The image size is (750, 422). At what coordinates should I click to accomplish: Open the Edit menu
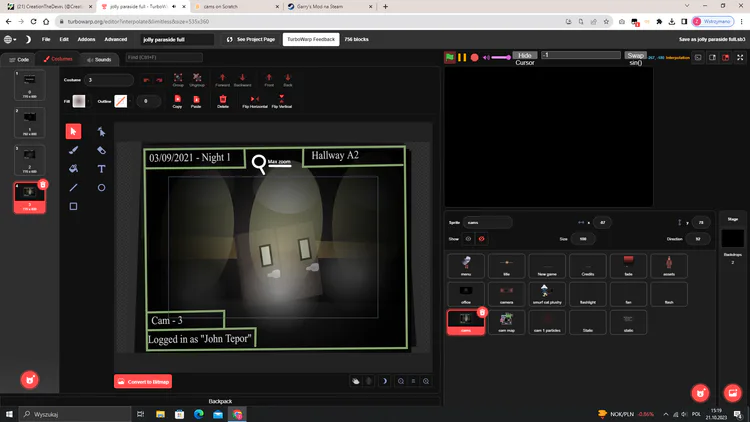[x=64, y=39]
